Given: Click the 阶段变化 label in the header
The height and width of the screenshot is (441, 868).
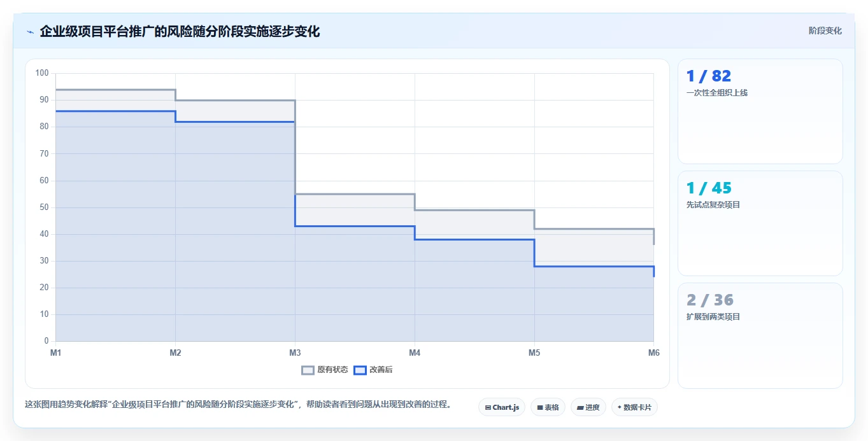Looking at the screenshot, I should (825, 31).
